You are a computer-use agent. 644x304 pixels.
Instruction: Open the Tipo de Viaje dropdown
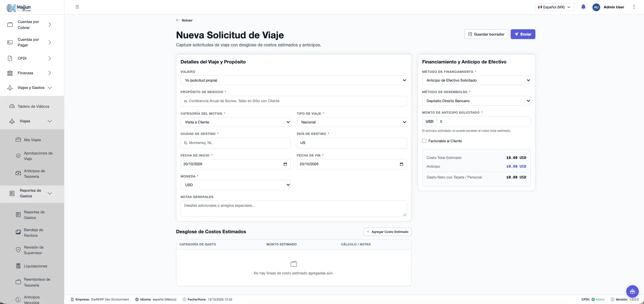pyautogui.click(x=352, y=122)
